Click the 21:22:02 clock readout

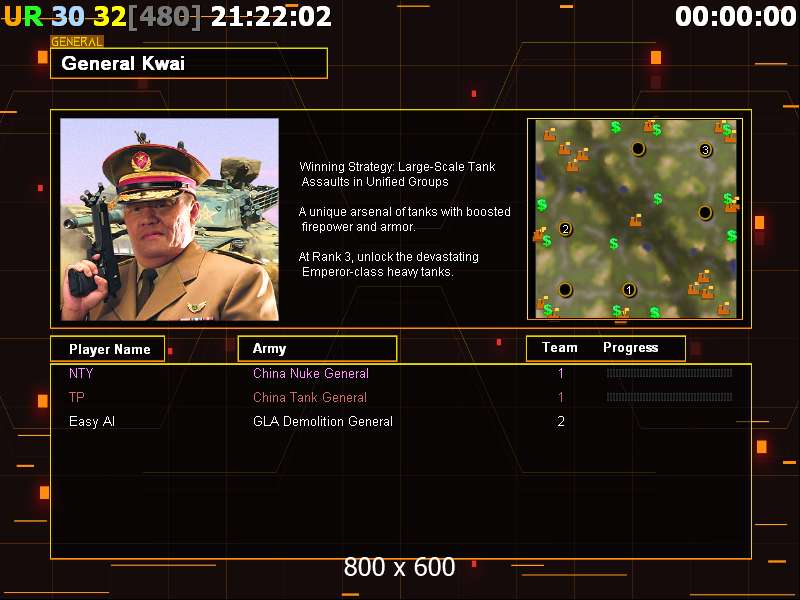click(271, 16)
